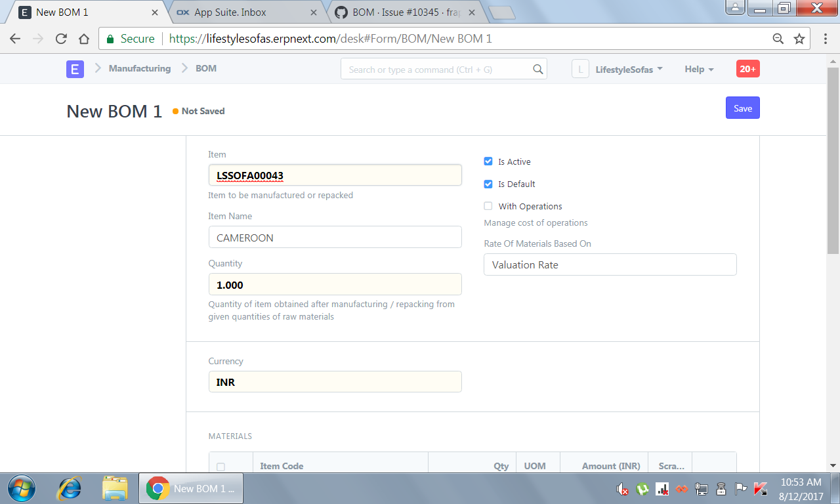Open the Manufacturing breadcrumb link
Screen dimensions: 840x504
(139, 68)
